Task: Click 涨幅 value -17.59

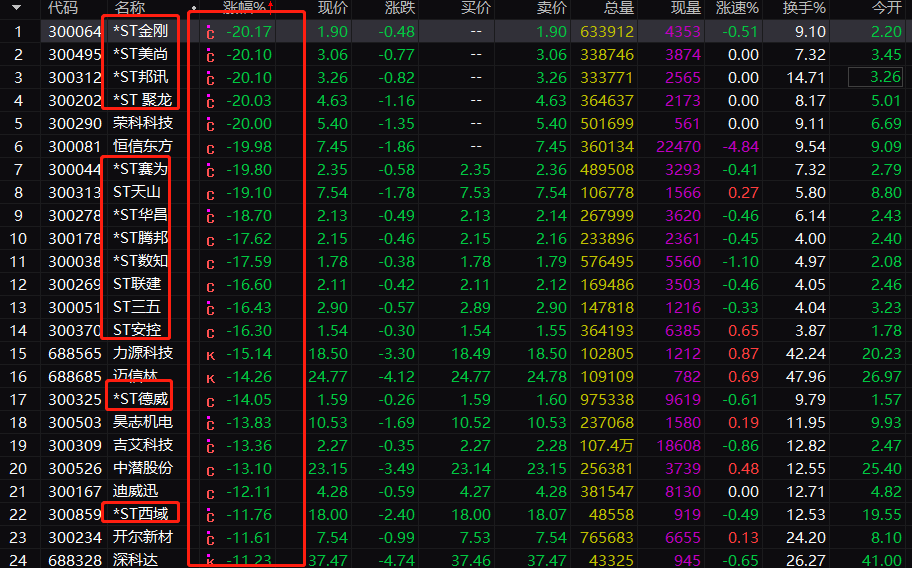Action: (x=248, y=261)
